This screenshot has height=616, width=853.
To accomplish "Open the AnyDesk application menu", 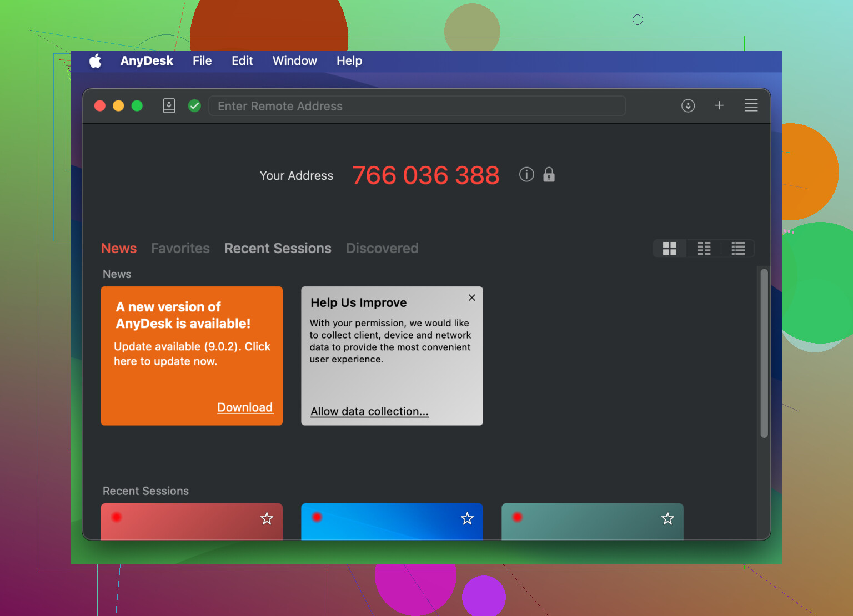I will [147, 61].
